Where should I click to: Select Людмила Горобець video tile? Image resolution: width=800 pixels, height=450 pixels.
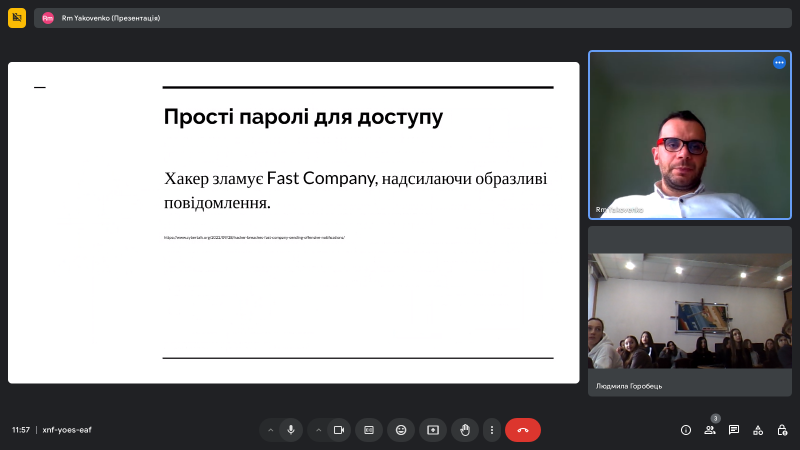point(690,311)
